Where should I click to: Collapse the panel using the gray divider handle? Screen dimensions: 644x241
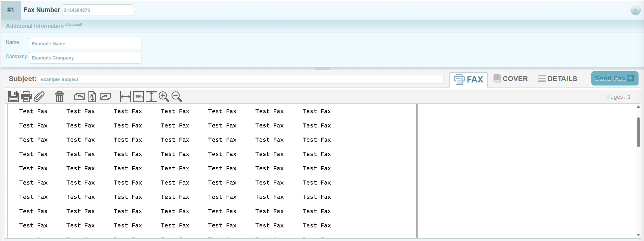[x=322, y=69]
